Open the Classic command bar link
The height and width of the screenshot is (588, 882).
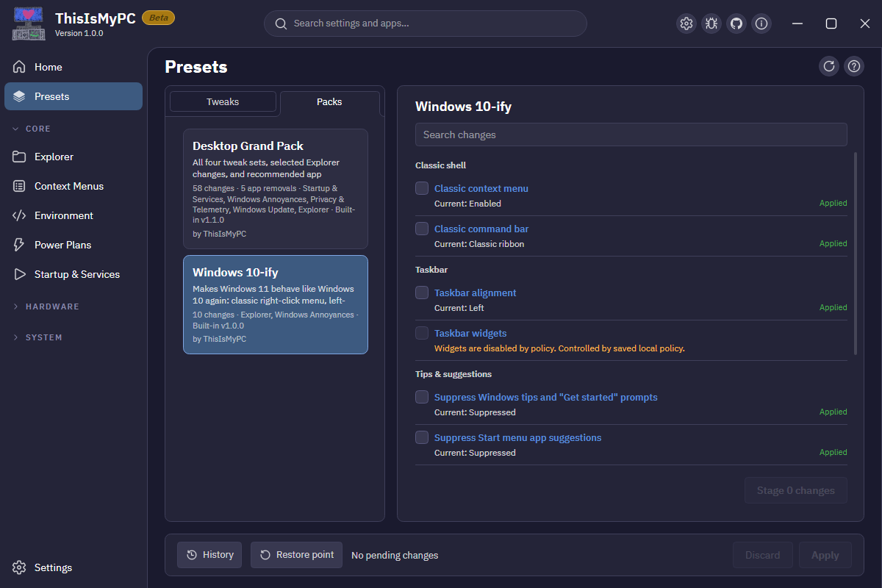click(481, 229)
